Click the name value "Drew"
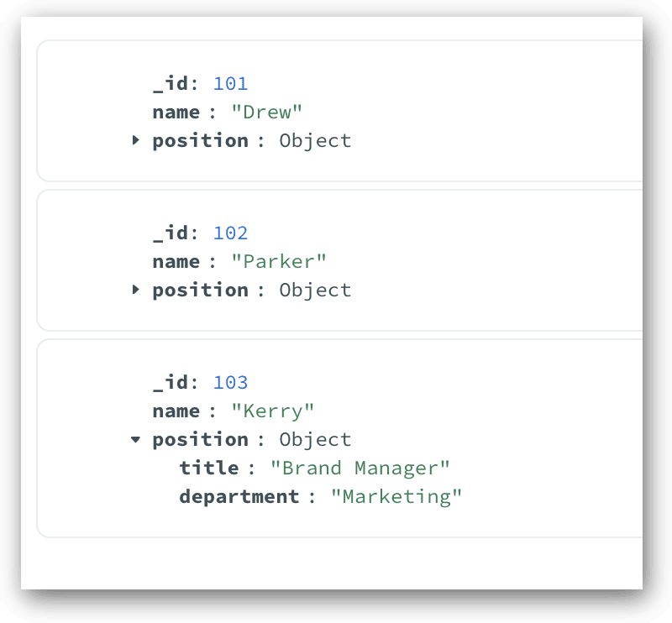 (266, 113)
